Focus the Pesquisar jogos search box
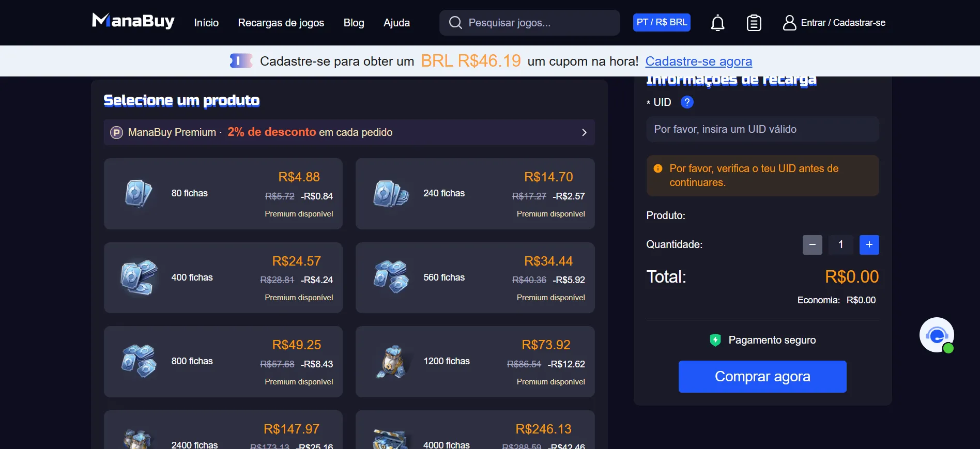Viewport: 980px width, 449px height. click(530, 23)
